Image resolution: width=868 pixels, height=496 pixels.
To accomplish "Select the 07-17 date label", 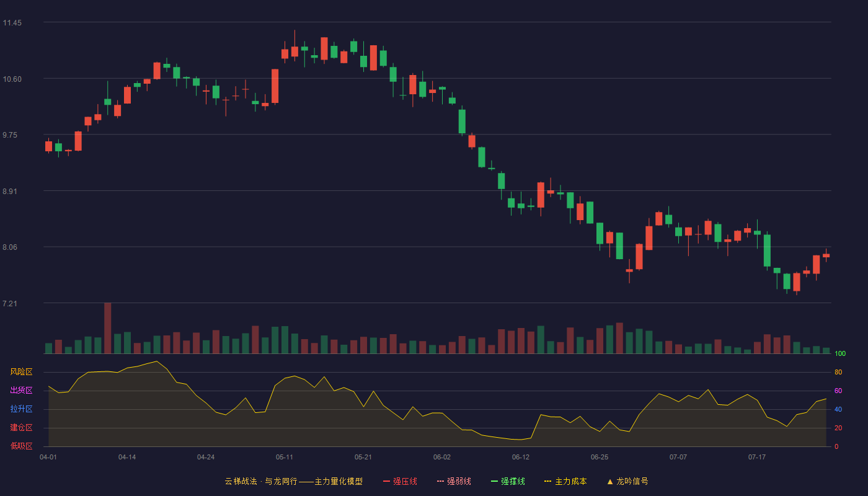I will coord(757,457).
